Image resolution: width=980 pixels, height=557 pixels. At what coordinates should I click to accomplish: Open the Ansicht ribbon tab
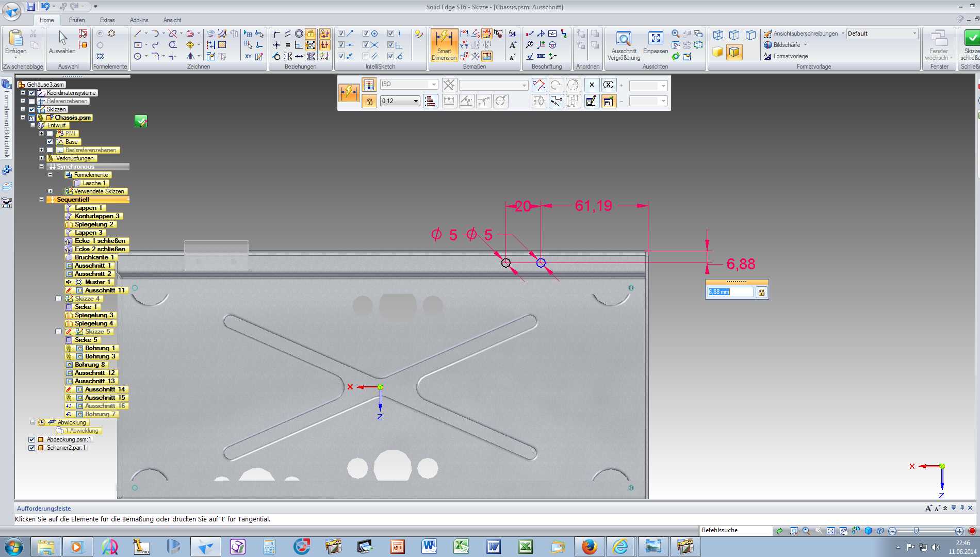coord(172,20)
